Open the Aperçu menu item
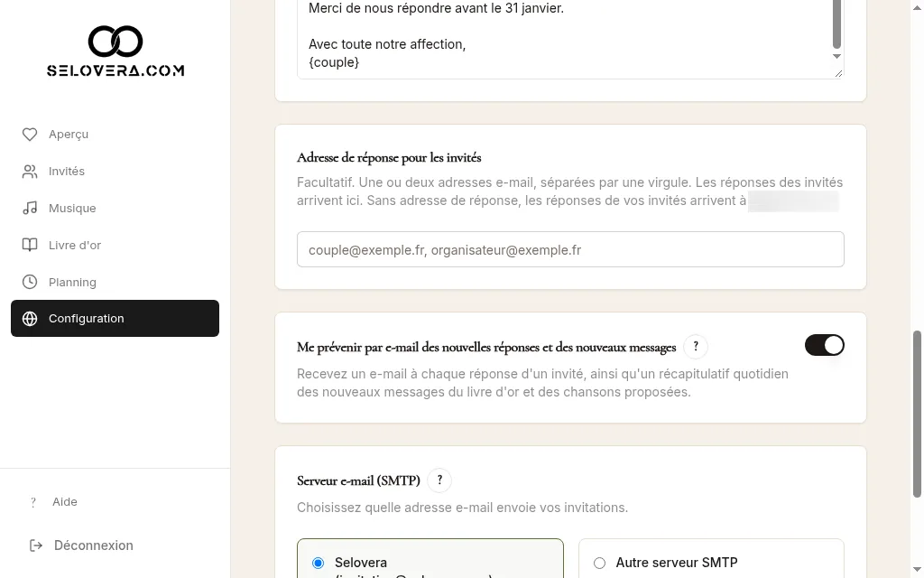Image resolution: width=924 pixels, height=578 pixels. [x=115, y=135]
